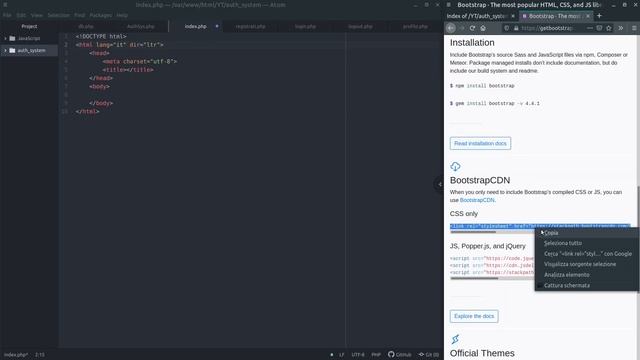Click the 'gem install bootstrap' command text
The width and height of the screenshot is (640, 360).
495,104
